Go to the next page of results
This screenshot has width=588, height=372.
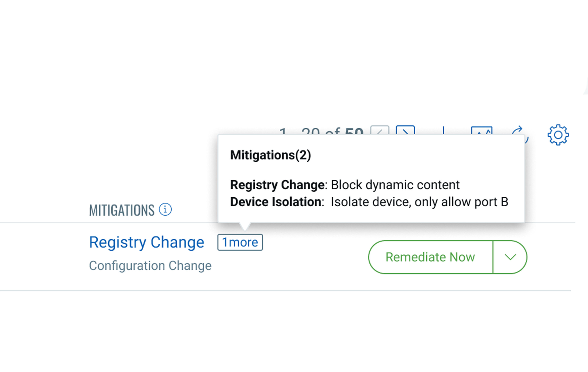coord(405,130)
